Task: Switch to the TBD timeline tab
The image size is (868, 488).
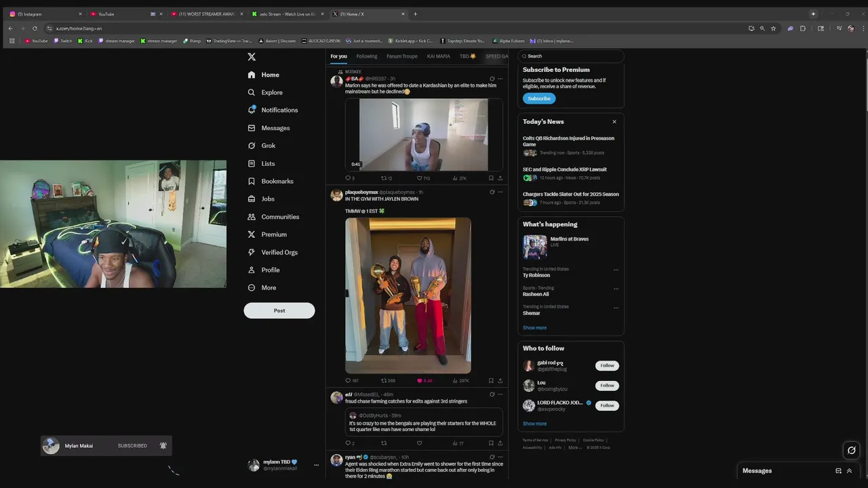Action: coord(468,56)
